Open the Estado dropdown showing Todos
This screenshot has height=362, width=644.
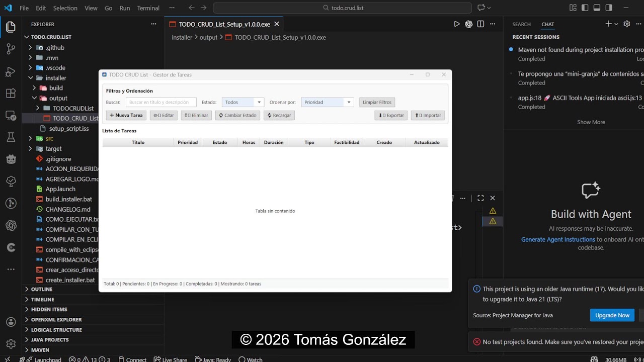point(243,102)
